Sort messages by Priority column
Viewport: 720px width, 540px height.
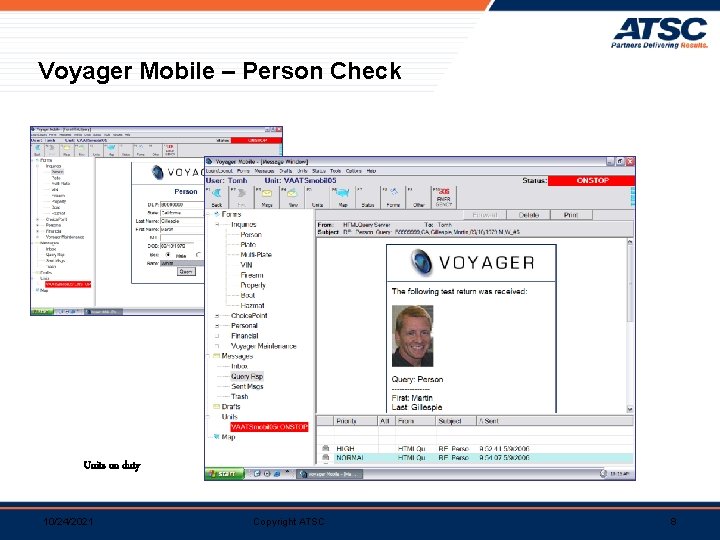pyautogui.click(x=355, y=421)
